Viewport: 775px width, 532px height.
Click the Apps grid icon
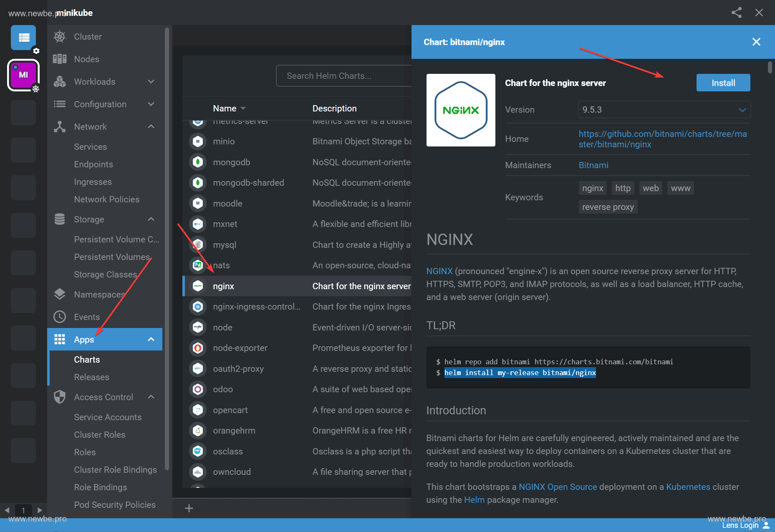tap(60, 339)
